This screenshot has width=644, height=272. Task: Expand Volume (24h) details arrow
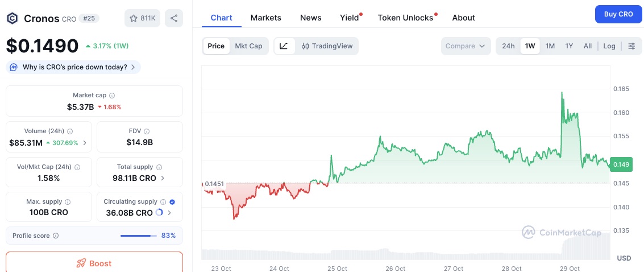click(x=85, y=143)
